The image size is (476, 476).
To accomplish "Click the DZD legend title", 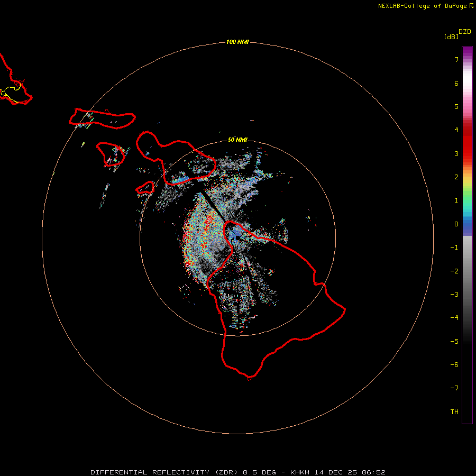I will (465, 32).
